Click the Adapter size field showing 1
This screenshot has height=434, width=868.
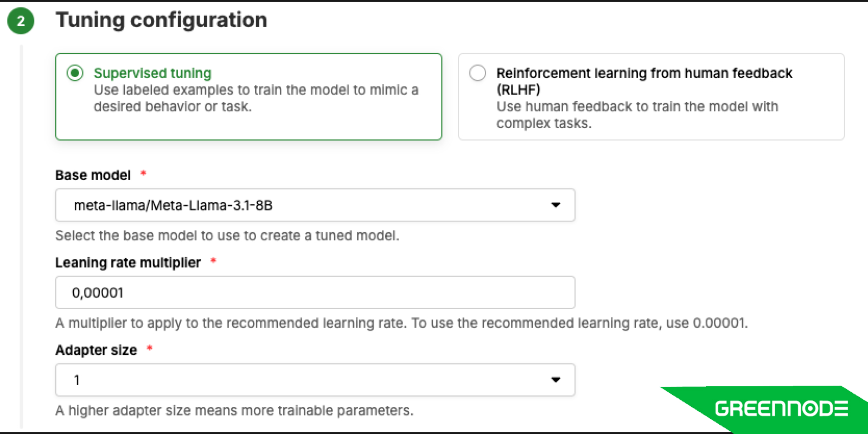[x=315, y=380]
